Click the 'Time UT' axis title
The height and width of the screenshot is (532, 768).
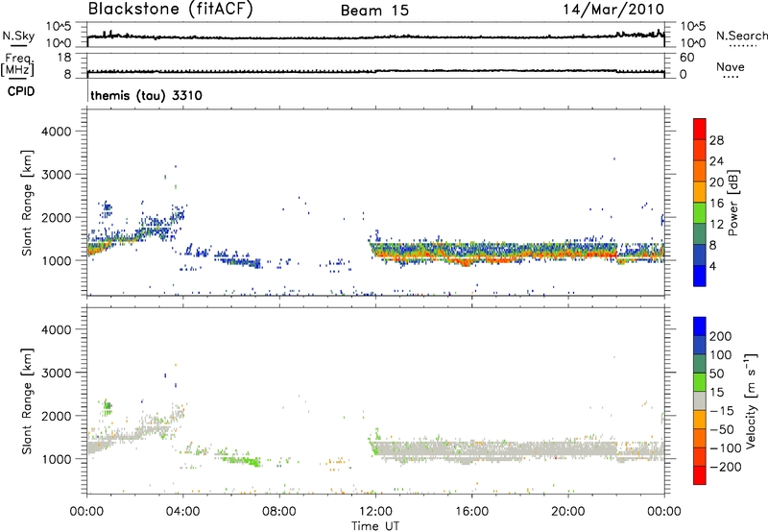pyautogui.click(x=375, y=526)
